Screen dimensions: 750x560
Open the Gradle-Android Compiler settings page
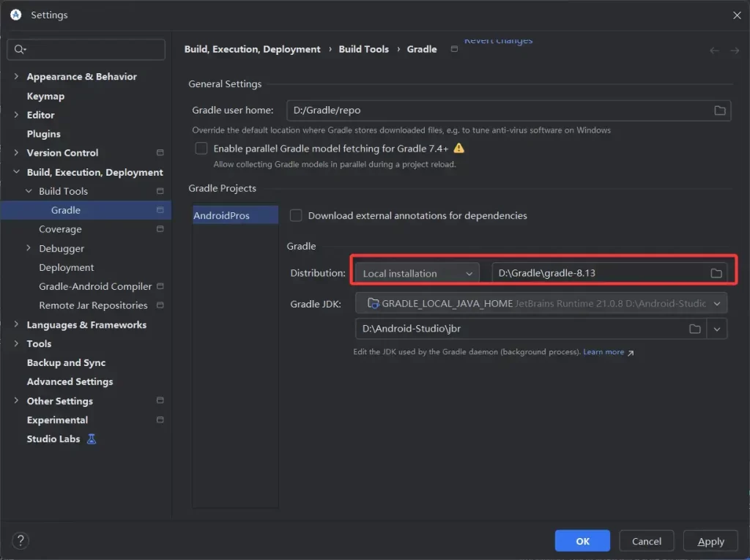95,287
